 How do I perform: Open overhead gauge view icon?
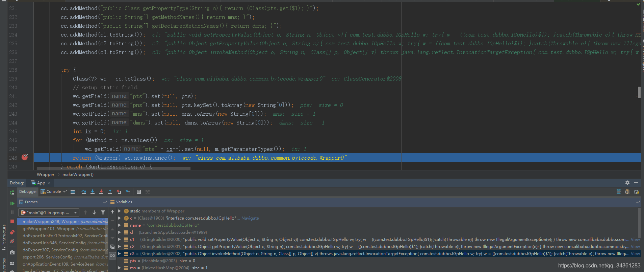coord(636,192)
